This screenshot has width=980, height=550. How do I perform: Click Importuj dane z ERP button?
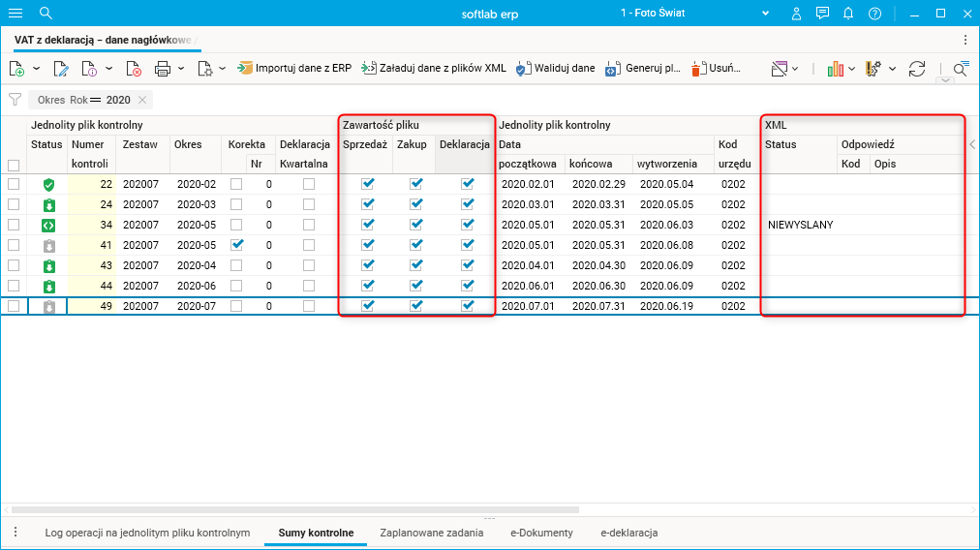[294, 68]
